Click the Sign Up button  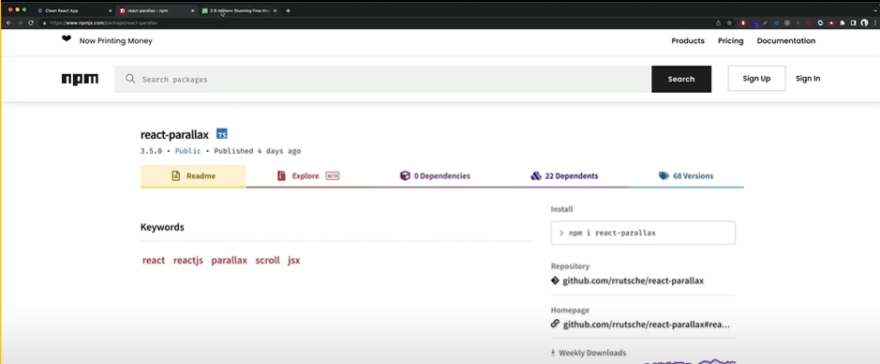(x=757, y=79)
